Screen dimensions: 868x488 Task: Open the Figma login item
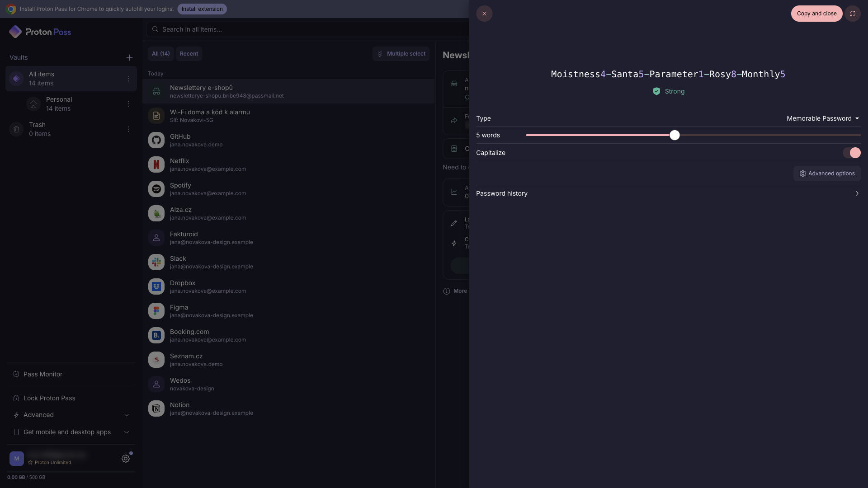pos(288,311)
